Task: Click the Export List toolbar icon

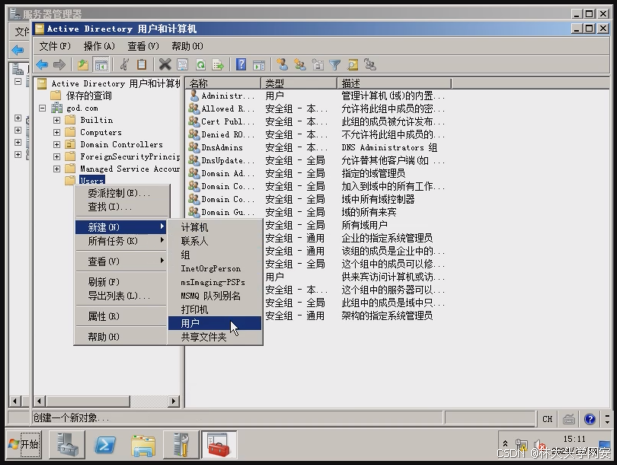Action: tap(218, 65)
